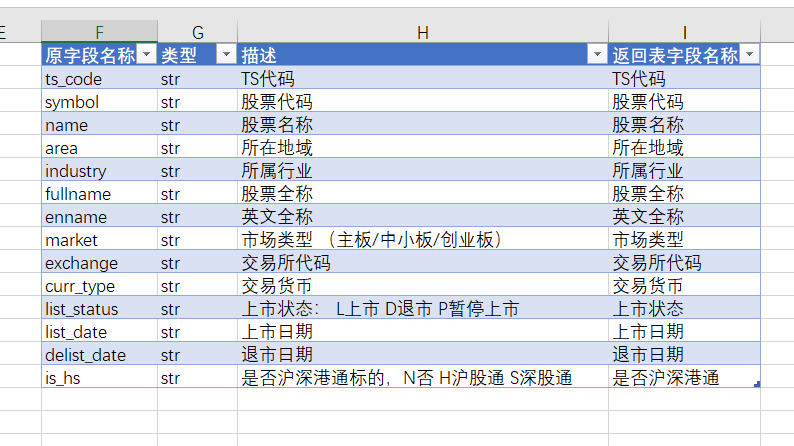This screenshot has height=446, width=794.
Task: Open filter dropdown for 原字段名称 column
Action: [x=147, y=54]
